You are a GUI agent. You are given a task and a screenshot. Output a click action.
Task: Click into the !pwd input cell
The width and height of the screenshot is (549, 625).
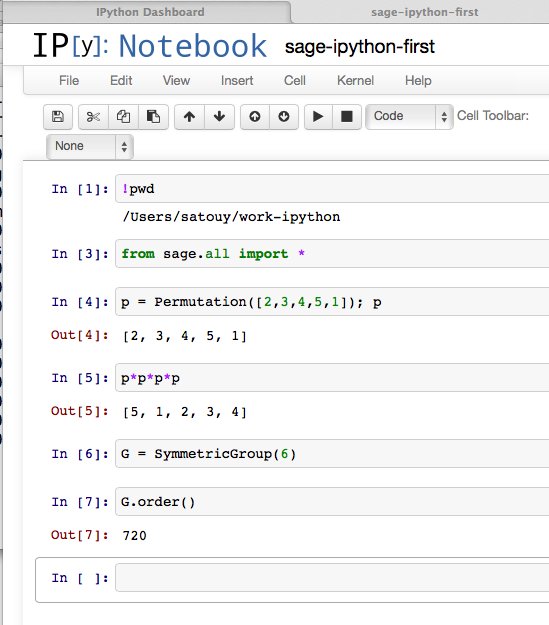tap(332, 189)
